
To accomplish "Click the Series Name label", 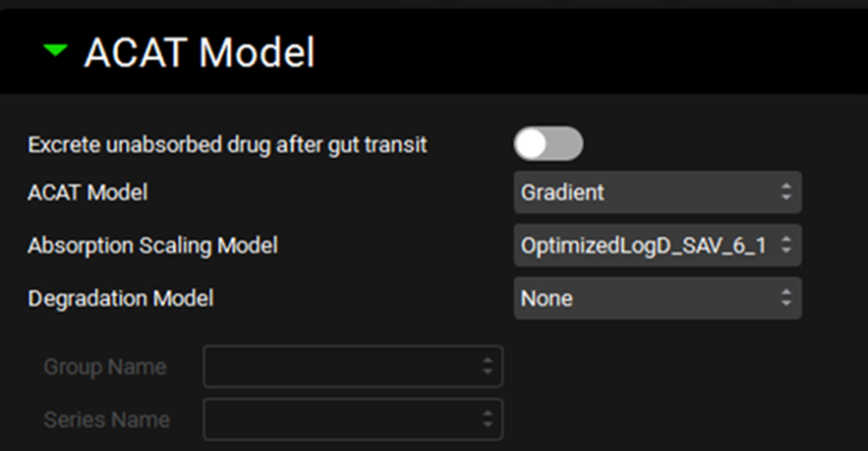I will pyautogui.click(x=106, y=420).
